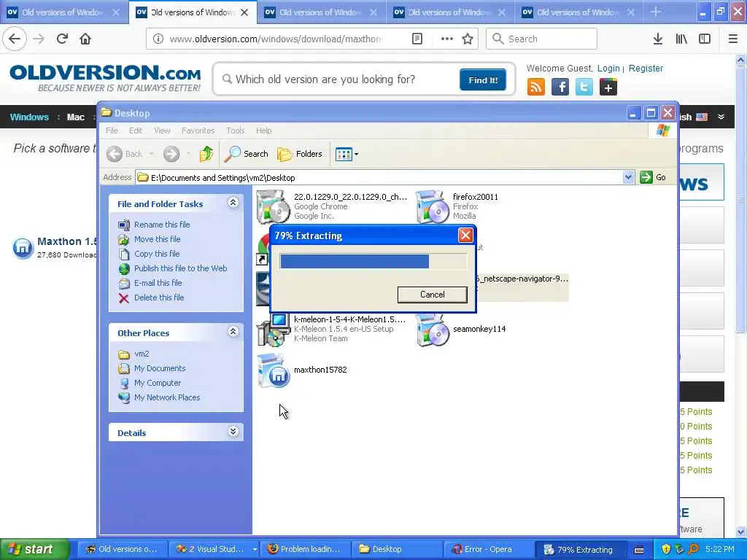
Task: Open the Favorites menu in Explorer
Action: pos(198,131)
